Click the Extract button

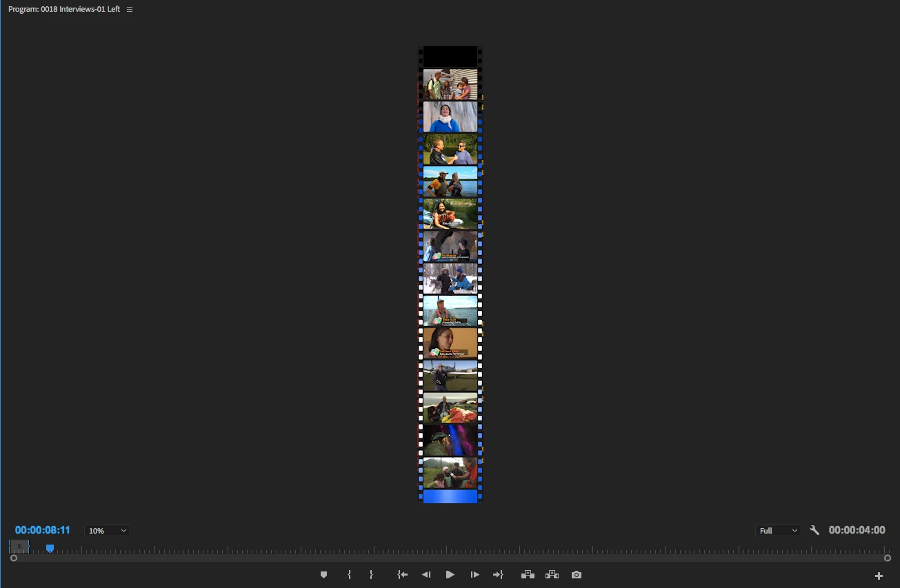point(552,575)
